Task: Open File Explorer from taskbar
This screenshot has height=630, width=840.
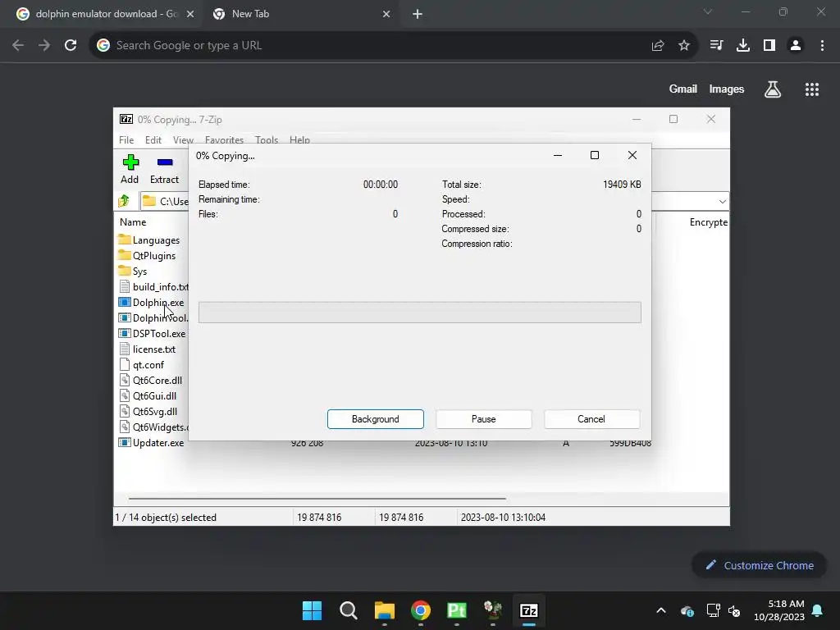Action: tap(385, 610)
